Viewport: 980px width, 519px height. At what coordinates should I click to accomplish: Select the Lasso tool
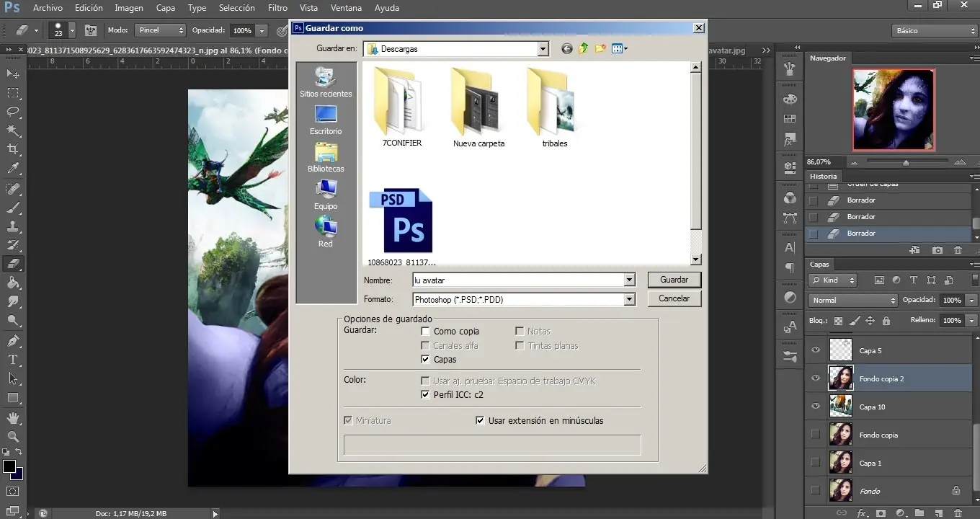click(x=13, y=112)
